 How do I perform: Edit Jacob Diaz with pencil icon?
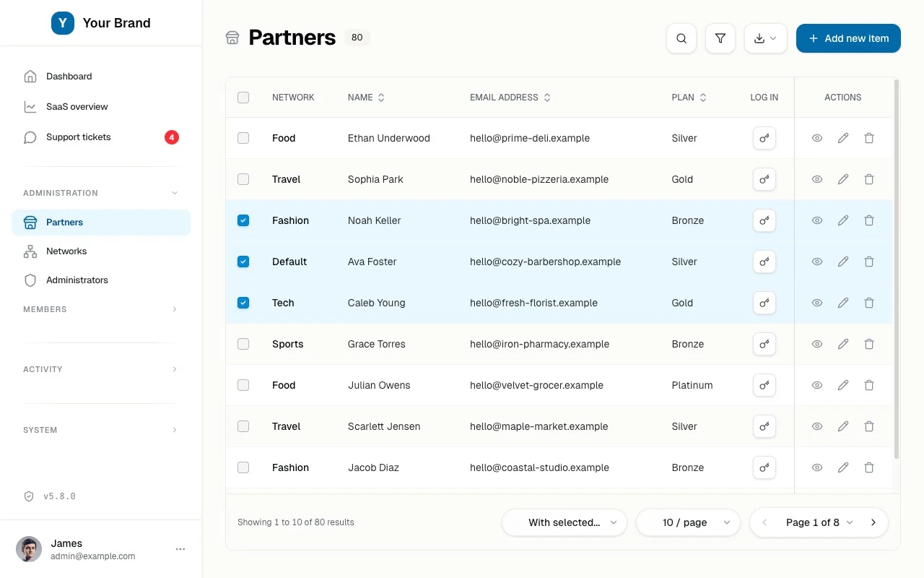tap(843, 467)
